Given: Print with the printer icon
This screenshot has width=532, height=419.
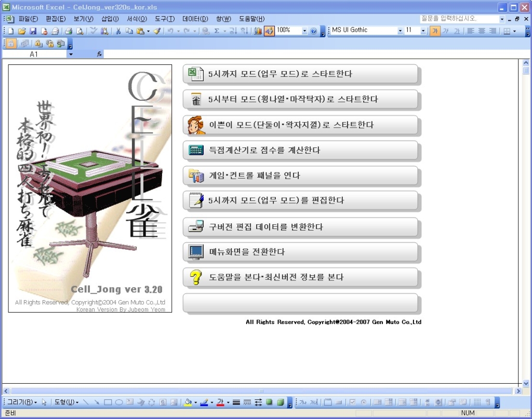Looking at the screenshot, I should [69, 31].
